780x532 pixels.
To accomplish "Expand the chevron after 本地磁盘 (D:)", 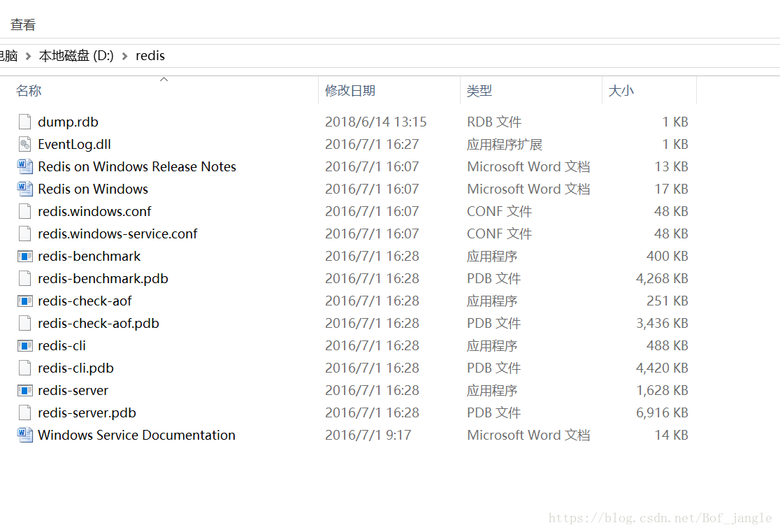I will click(x=125, y=56).
